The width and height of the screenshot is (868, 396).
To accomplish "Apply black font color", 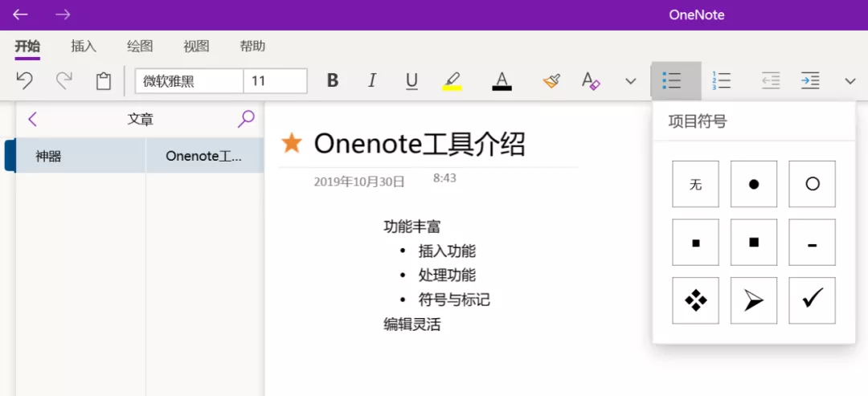I will tap(502, 81).
